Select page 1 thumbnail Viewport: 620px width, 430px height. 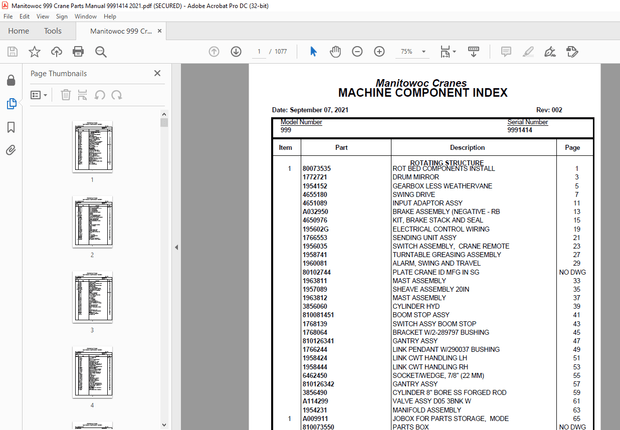click(93, 146)
